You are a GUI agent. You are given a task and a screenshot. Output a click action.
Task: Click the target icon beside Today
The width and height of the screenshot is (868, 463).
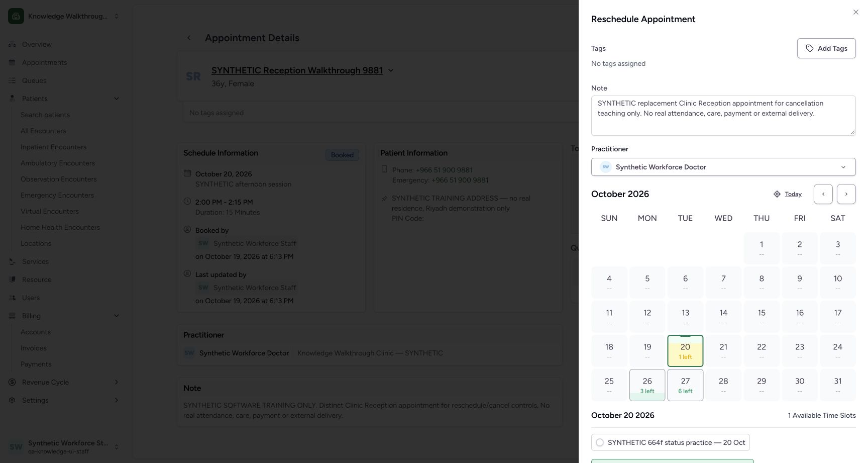777,194
